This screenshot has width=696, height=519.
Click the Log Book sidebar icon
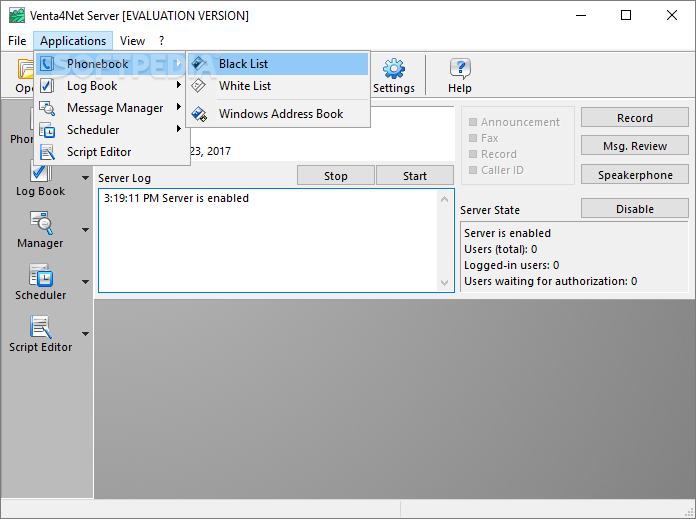(40, 171)
